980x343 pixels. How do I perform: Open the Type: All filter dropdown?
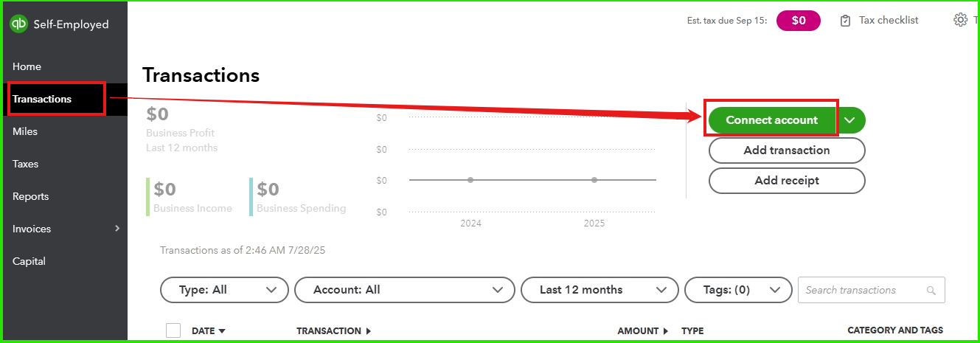tap(224, 290)
